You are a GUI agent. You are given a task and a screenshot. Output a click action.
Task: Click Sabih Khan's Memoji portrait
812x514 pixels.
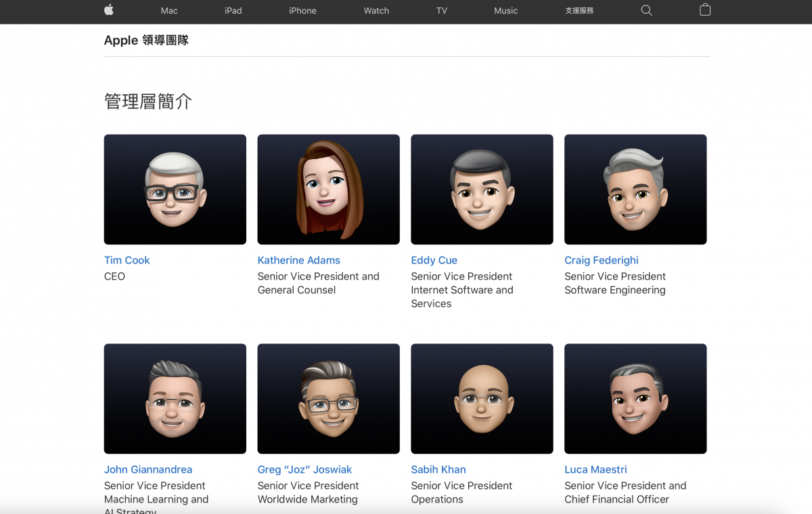pos(482,398)
